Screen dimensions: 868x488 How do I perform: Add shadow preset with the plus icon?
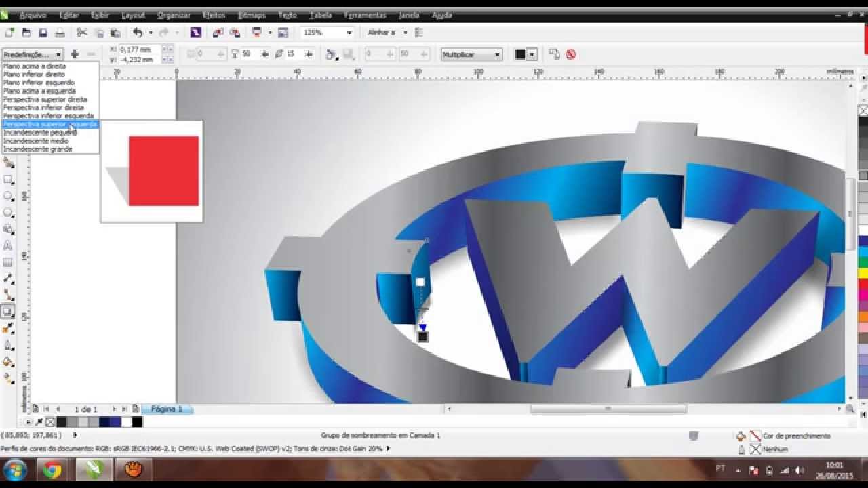(x=75, y=54)
